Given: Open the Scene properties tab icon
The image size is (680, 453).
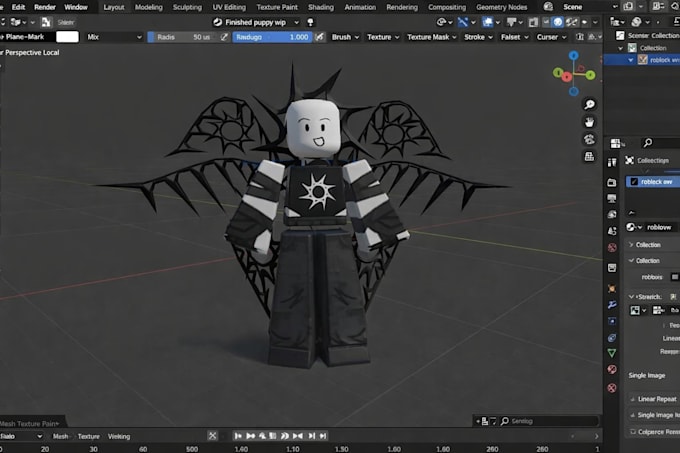Looking at the screenshot, I should pos(612,231).
